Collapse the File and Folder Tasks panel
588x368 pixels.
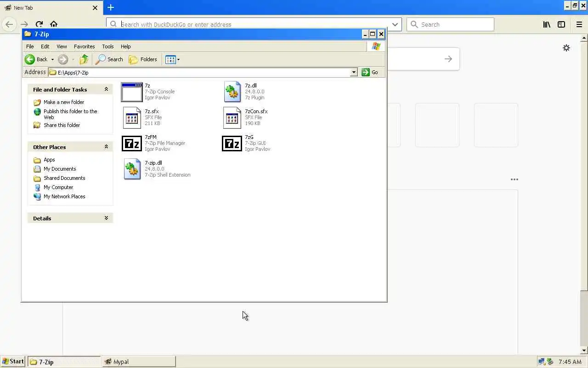click(106, 89)
